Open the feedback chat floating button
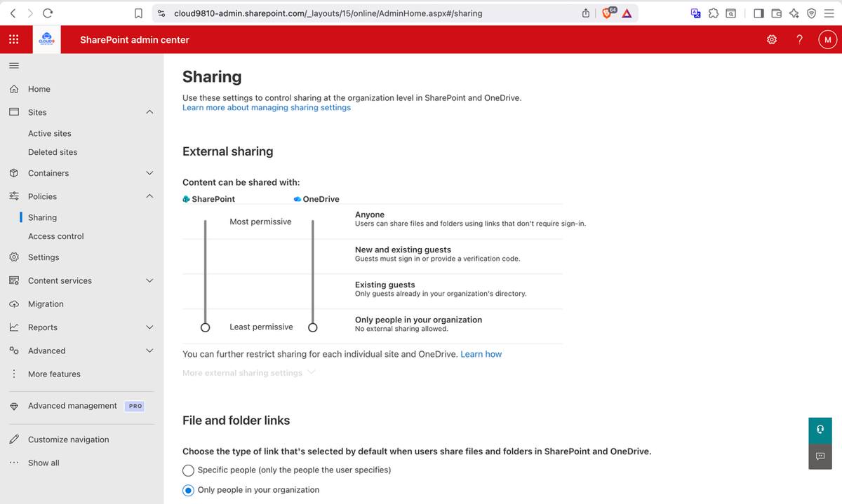 [x=820, y=456]
